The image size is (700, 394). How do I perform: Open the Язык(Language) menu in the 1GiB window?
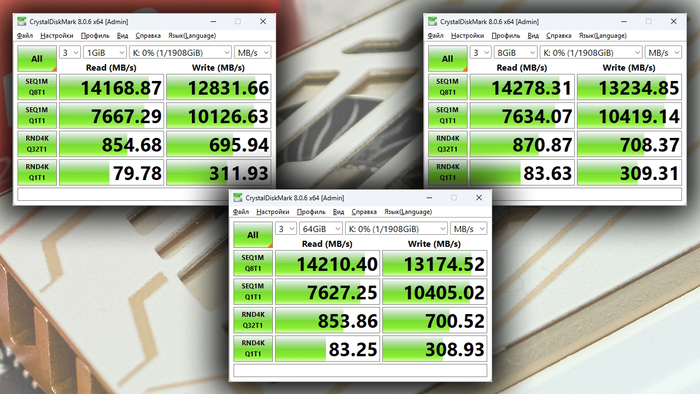[x=192, y=36]
